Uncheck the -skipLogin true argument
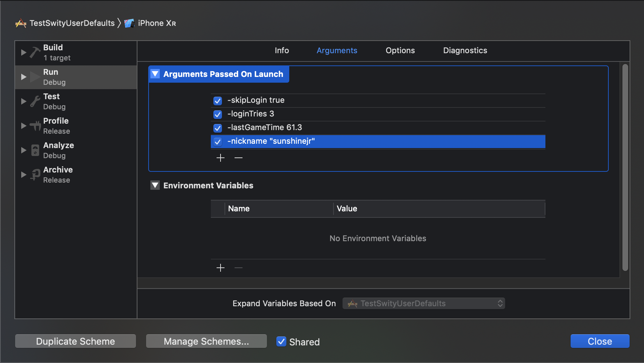 click(218, 101)
